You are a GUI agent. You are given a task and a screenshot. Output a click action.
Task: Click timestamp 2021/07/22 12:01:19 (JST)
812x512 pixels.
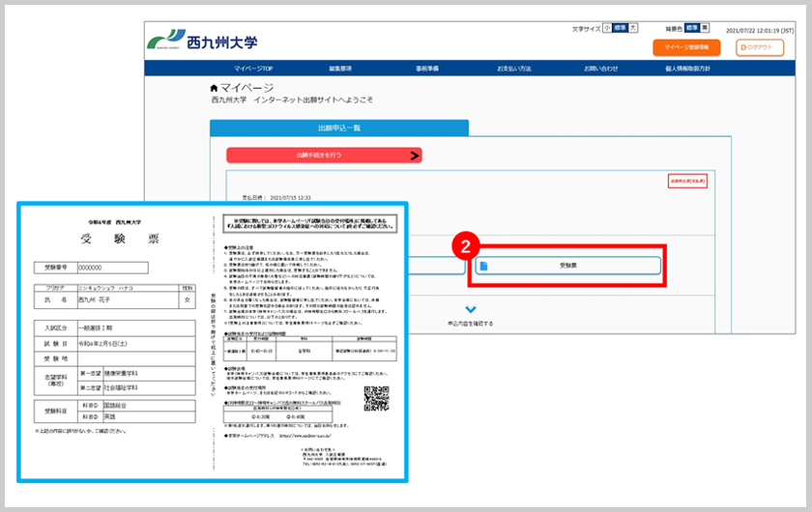pyautogui.click(x=760, y=31)
